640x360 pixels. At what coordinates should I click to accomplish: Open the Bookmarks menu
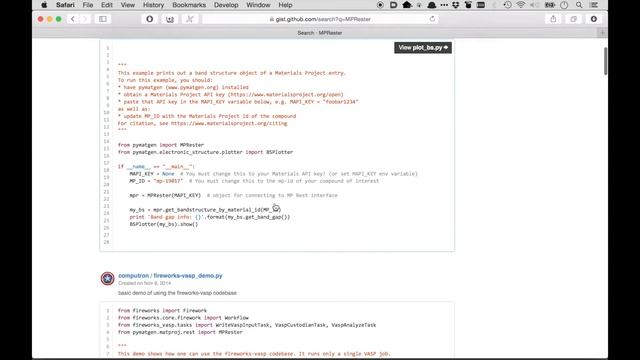[x=189, y=5]
